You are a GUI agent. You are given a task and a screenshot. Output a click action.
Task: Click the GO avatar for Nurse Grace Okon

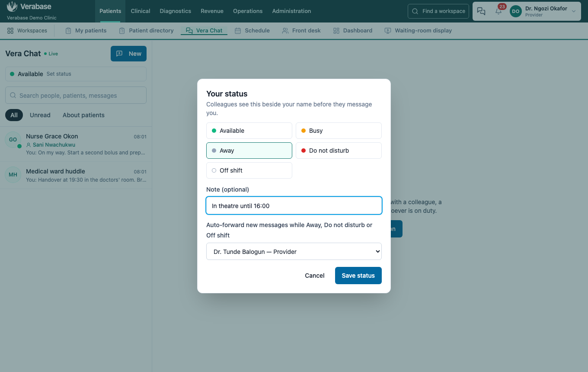click(13, 140)
